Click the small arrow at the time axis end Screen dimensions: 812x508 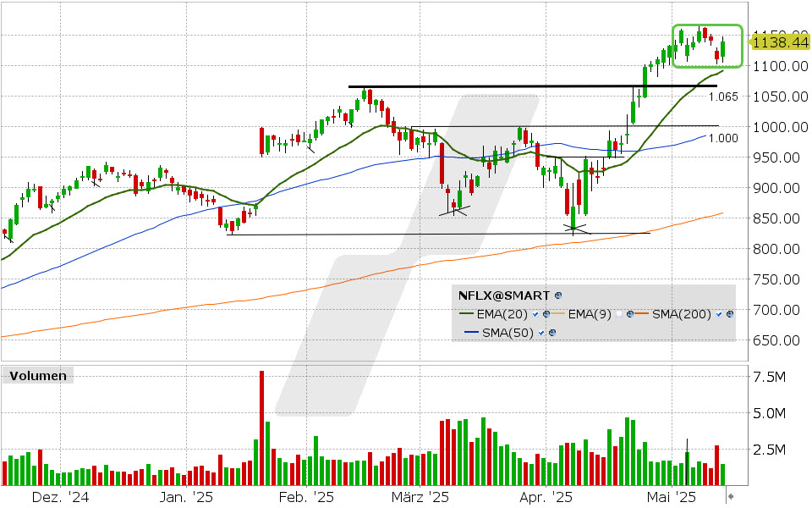click(x=731, y=497)
